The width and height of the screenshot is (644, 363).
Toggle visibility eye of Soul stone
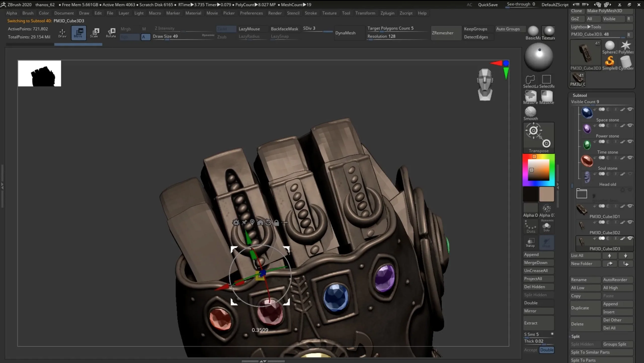tap(630, 158)
